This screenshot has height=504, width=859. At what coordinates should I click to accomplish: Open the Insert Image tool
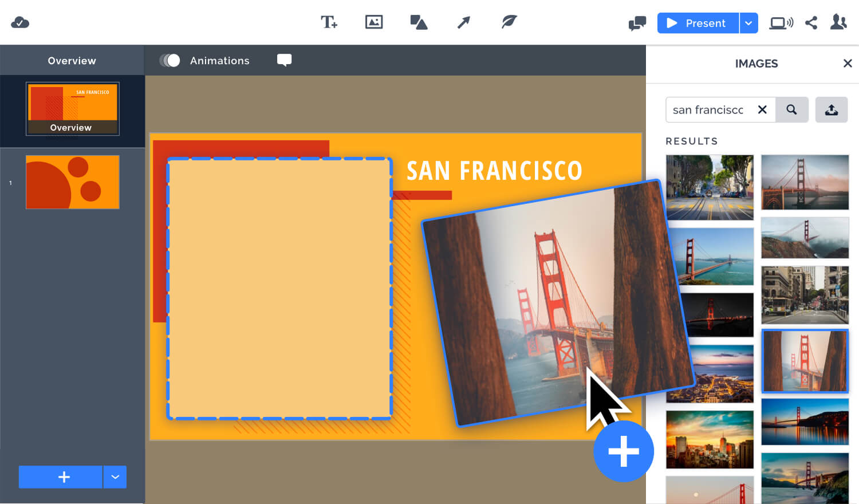374,22
